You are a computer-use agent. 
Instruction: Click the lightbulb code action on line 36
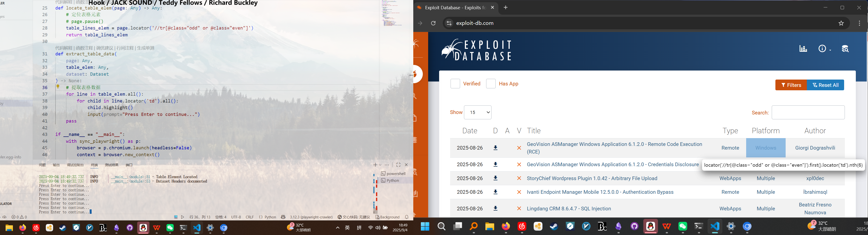click(58, 87)
